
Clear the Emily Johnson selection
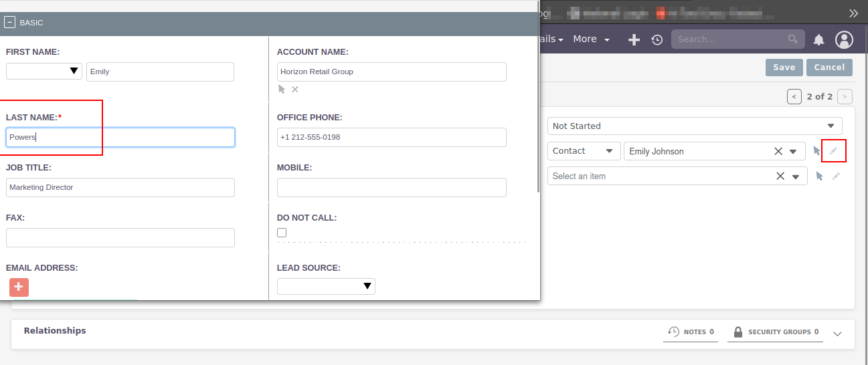(x=778, y=151)
